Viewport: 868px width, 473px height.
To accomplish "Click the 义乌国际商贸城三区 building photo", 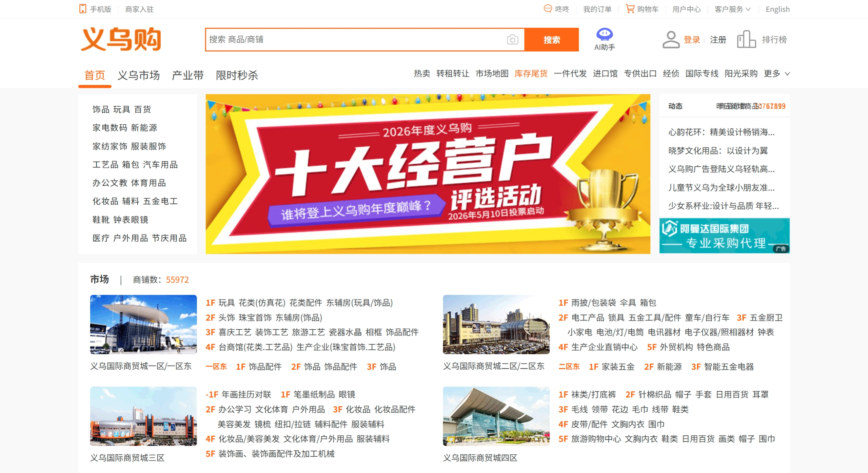I will pos(143,416).
